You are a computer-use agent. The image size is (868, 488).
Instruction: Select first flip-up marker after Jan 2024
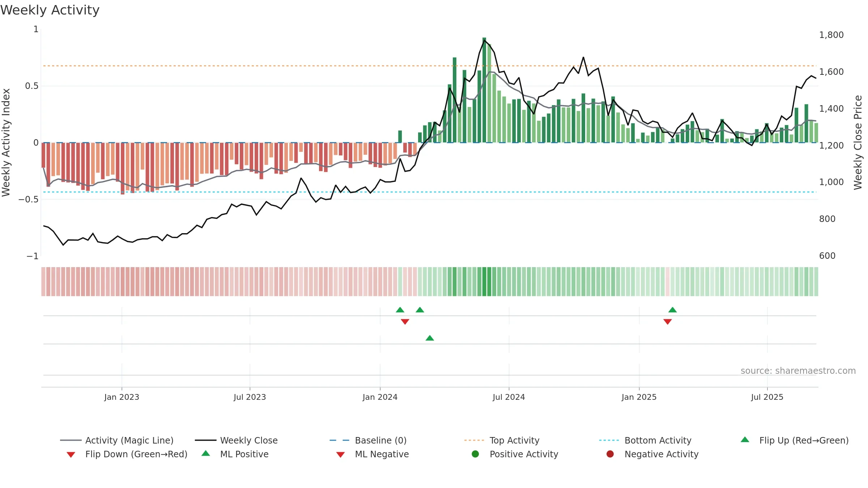pos(400,310)
